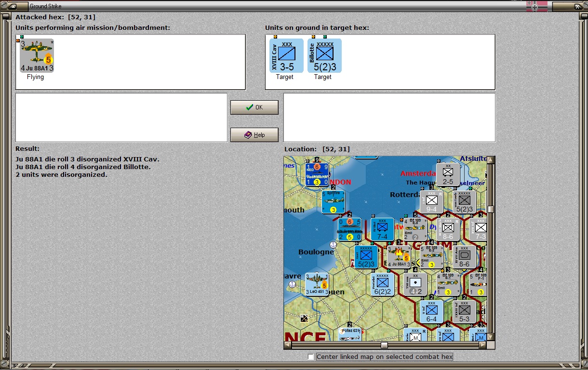
Task: Click the Bf 109 E-2 fighter counter
Action: pyautogui.click(x=432, y=257)
